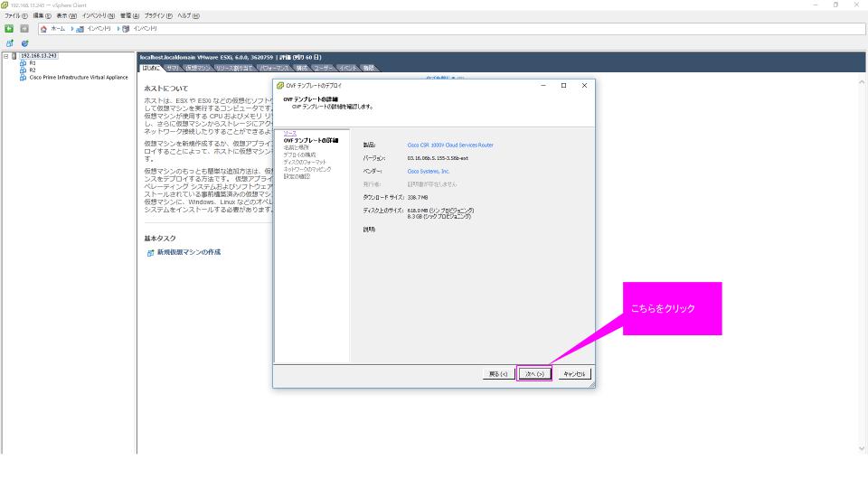The image size is (868, 488).
Task: Switch to the イベント tab
Action: [x=348, y=68]
